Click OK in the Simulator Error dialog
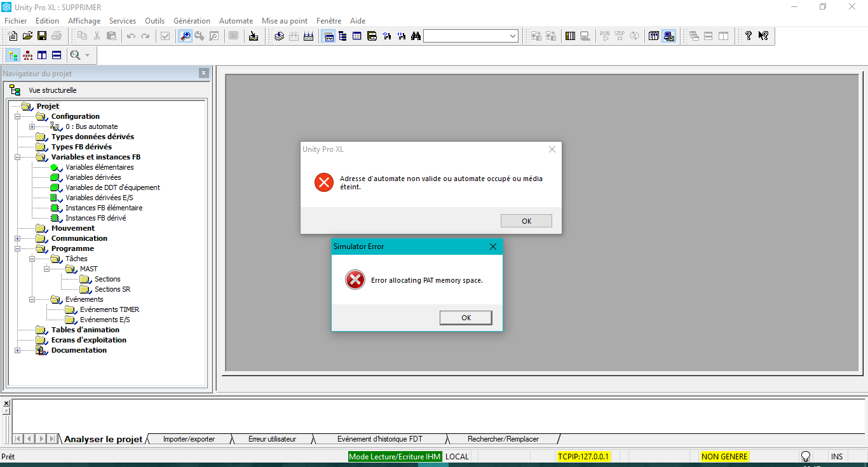Image resolution: width=868 pixels, height=467 pixels. pos(465,318)
